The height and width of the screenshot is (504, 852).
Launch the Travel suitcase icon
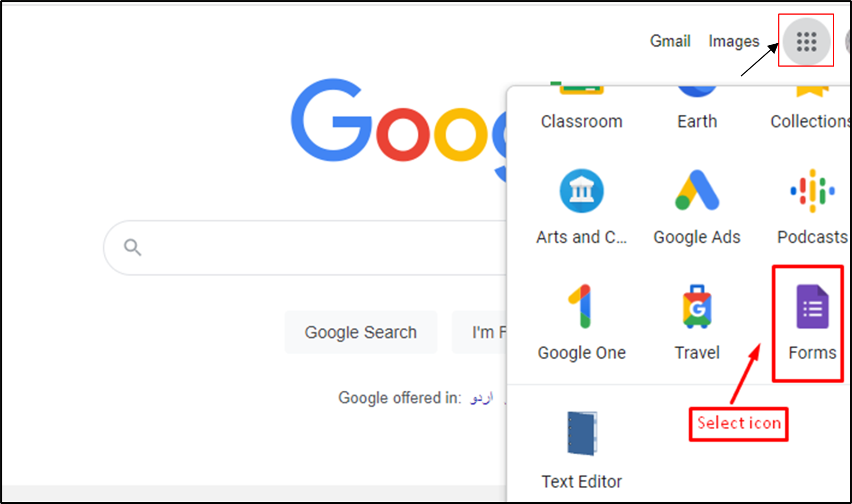point(697,306)
